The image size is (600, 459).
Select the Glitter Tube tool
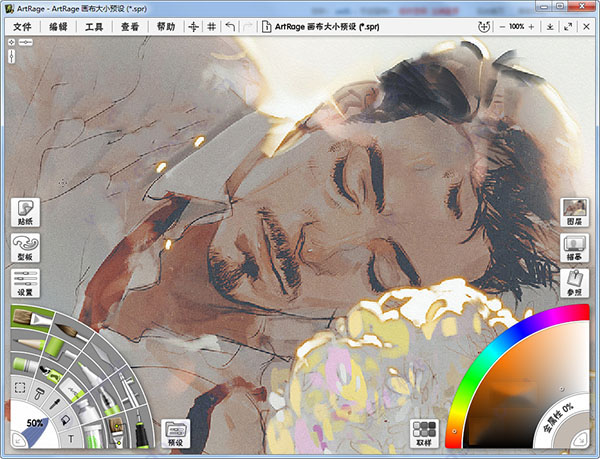(x=93, y=436)
